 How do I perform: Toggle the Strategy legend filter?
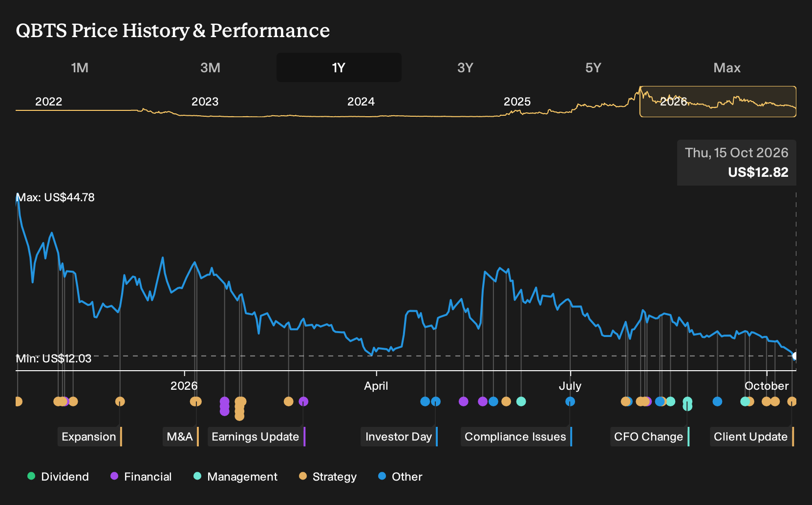tap(328, 477)
